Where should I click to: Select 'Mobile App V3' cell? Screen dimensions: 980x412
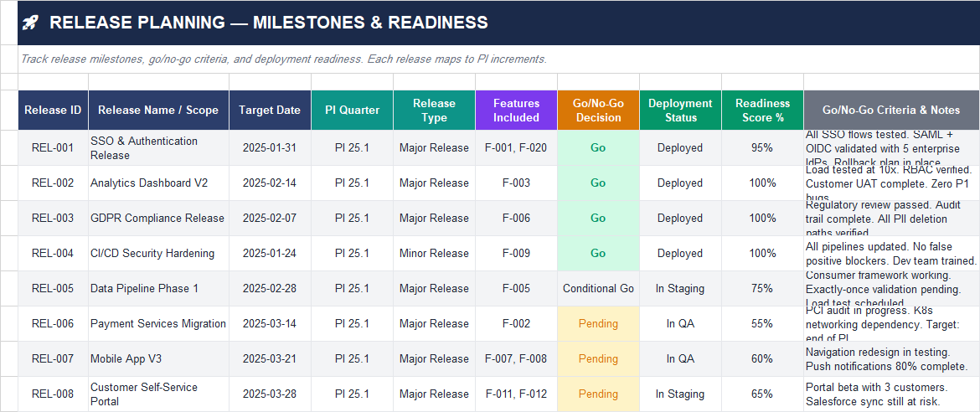[159, 359]
